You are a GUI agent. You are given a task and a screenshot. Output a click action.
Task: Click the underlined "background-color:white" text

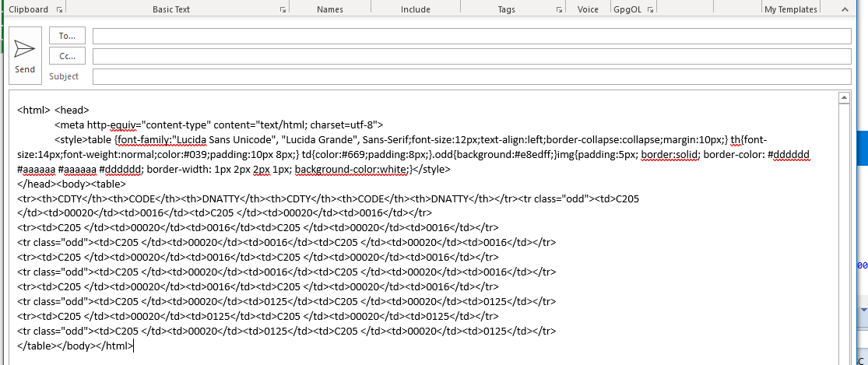coord(352,169)
